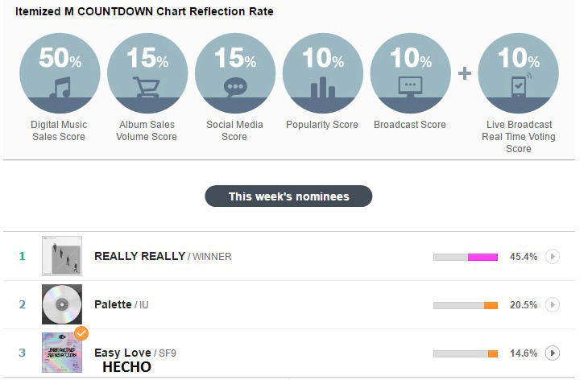588x380 pixels.
Task: Open the Palette song title link
Action: coord(113,304)
